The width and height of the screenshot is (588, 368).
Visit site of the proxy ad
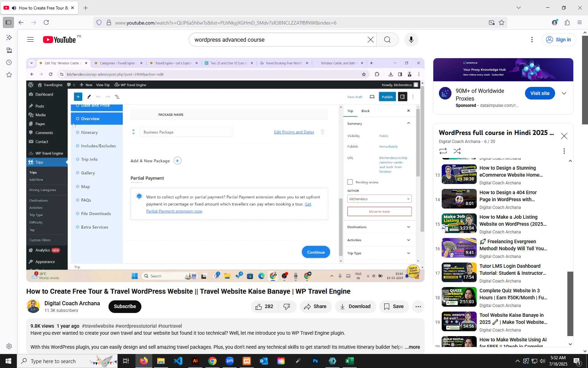coord(540,93)
